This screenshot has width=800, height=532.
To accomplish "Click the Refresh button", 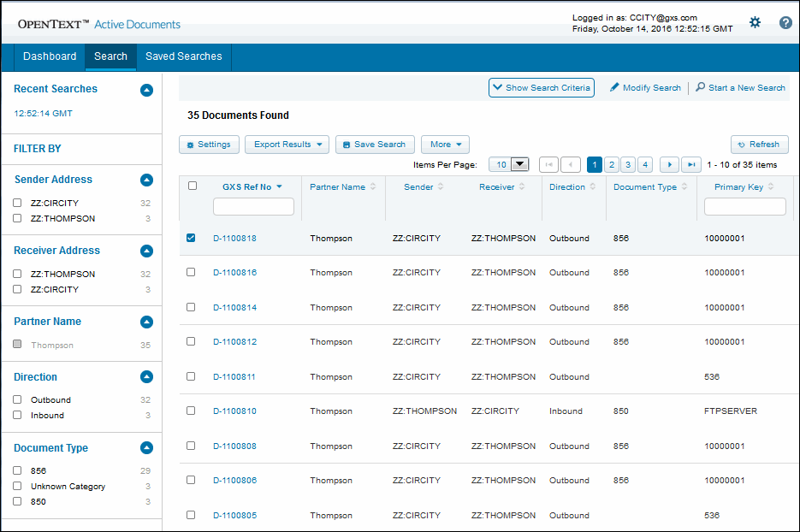I will tap(759, 145).
